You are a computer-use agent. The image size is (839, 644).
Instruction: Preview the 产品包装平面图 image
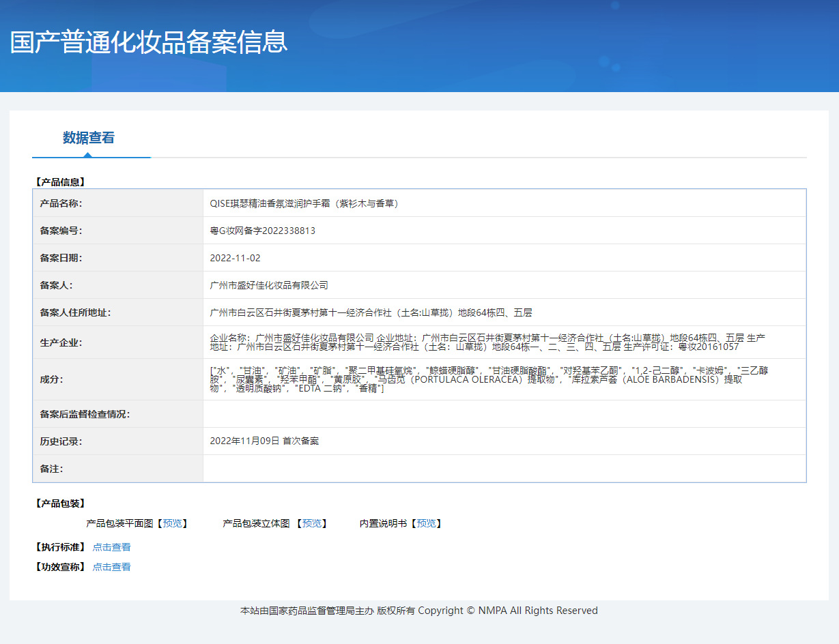(x=173, y=523)
